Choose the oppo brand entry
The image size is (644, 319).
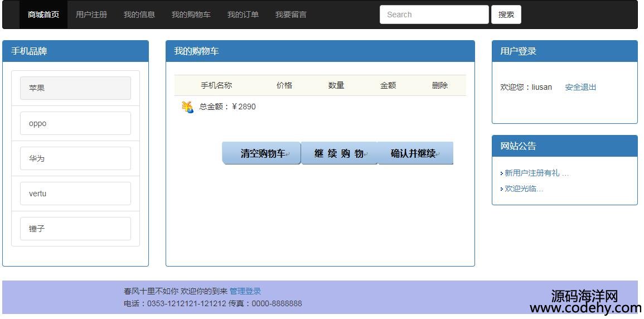(x=76, y=123)
